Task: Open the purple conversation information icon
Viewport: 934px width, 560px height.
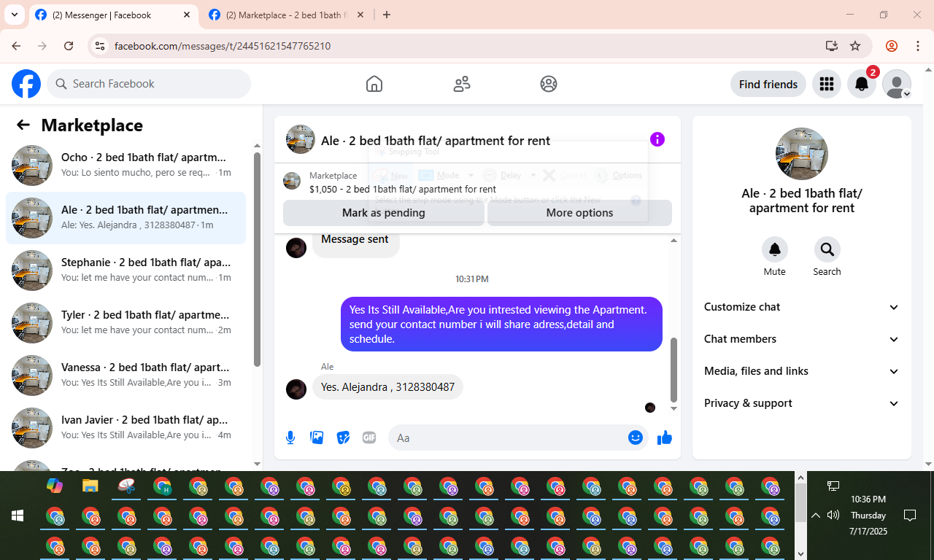Action: click(657, 139)
